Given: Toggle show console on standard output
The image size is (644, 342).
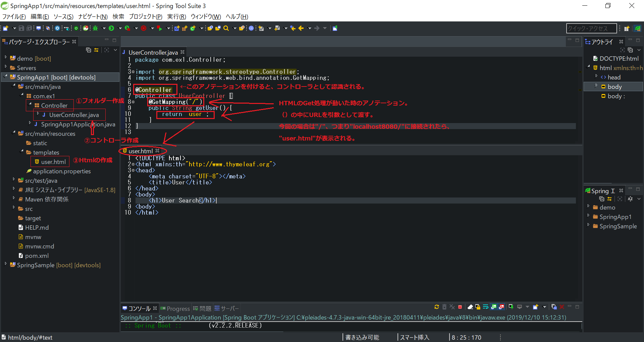Looking at the screenshot, I should tap(494, 307).
